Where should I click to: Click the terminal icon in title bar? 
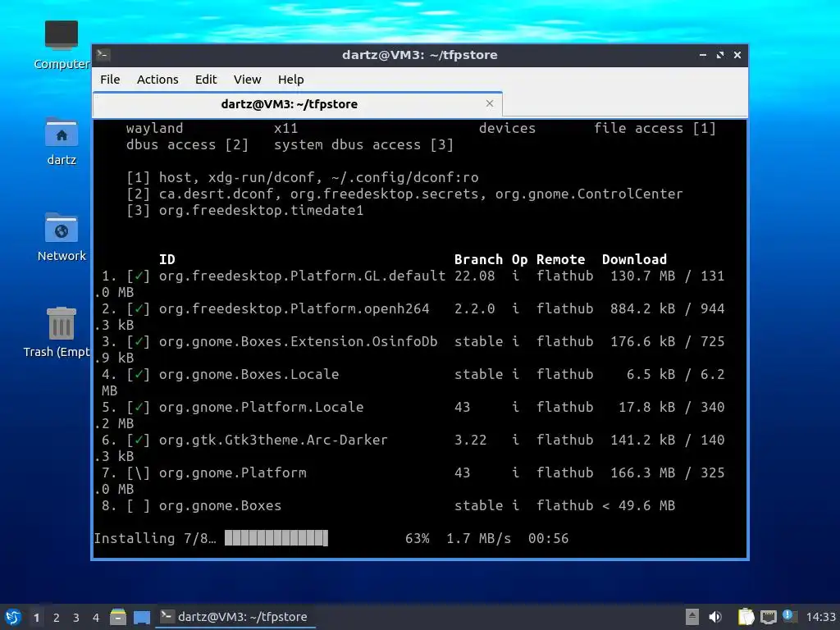[103, 55]
